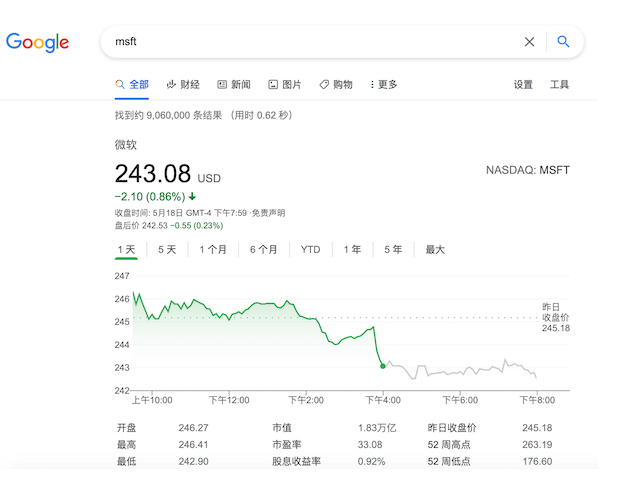Click the 免责声明 disclaimer link
This screenshot has width=621, height=488.
coord(269,213)
